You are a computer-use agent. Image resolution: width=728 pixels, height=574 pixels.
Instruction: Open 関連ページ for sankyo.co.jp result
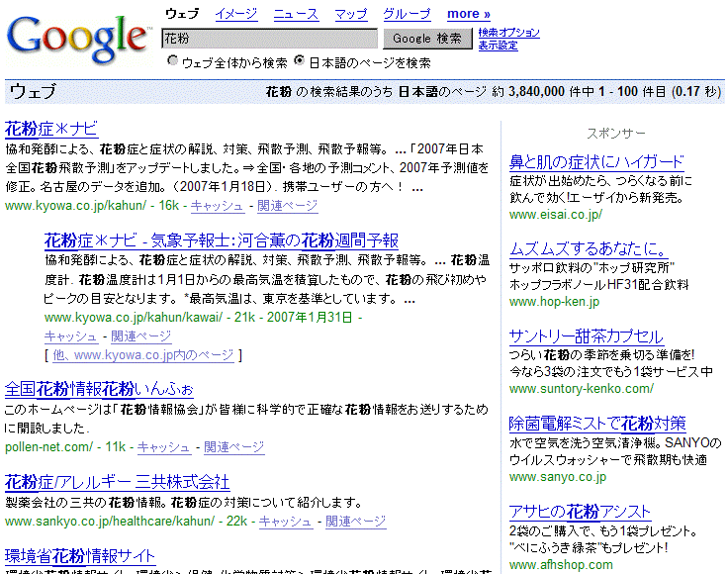coord(356,522)
